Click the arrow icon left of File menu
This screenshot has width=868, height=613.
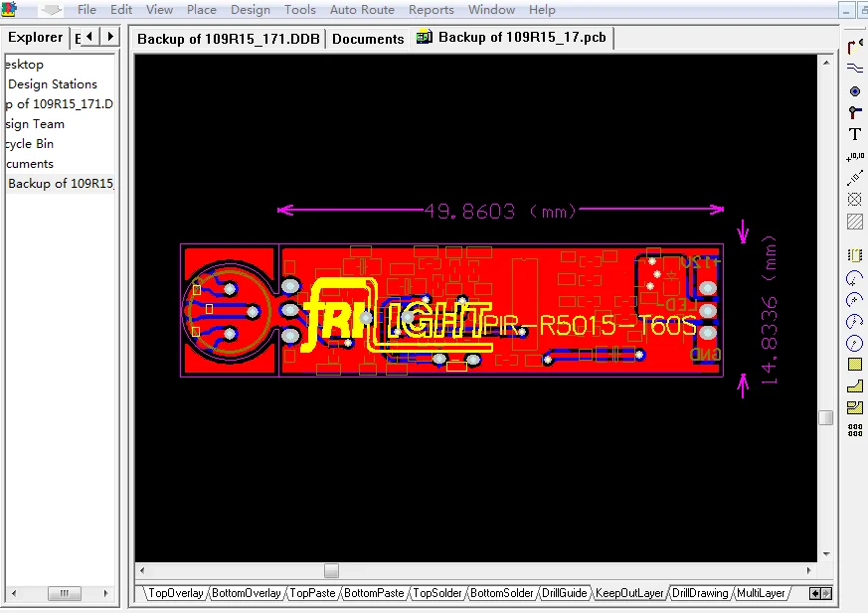tap(51, 9)
